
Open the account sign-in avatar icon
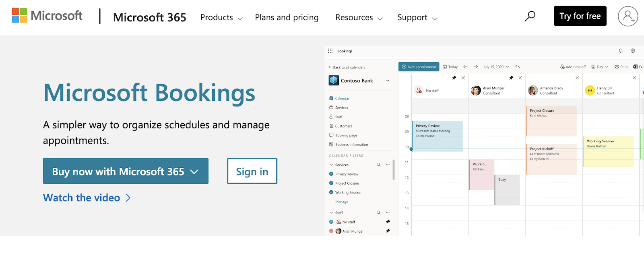click(x=628, y=16)
